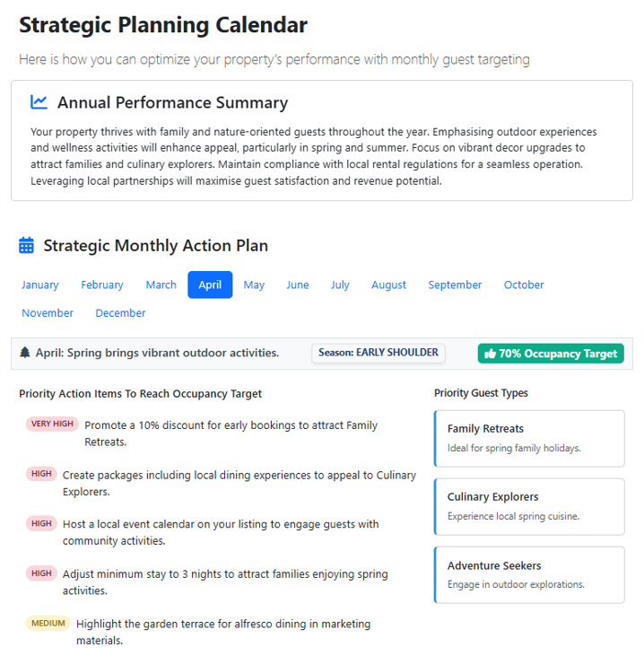Click the 70% Occupancy Target badge
Viewport: 644px width, 656px height.
pos(551,354)
